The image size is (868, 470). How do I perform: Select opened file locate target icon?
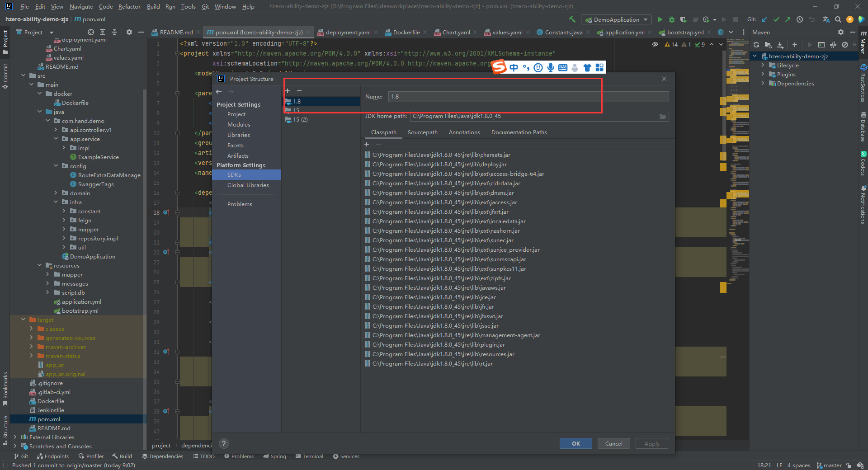tap(91, 32)
